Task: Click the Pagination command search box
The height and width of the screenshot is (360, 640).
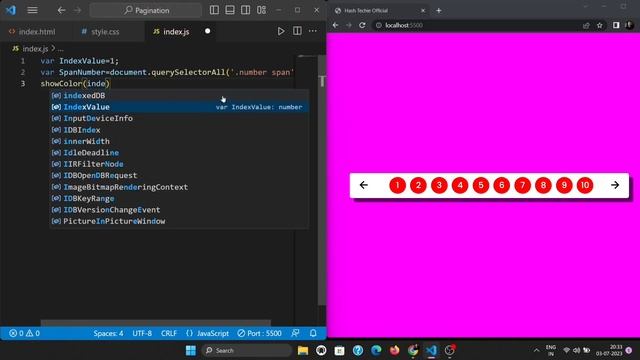Action: [146, 10]
